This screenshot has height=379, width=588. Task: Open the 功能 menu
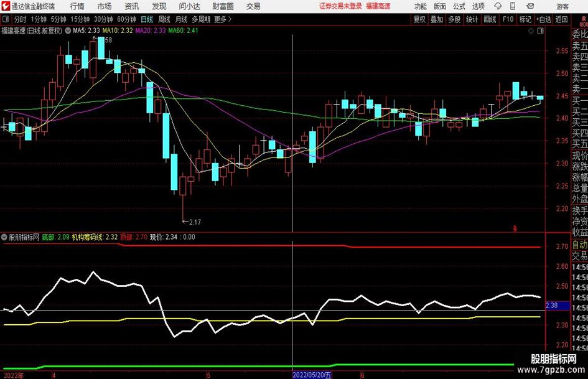pos(421,6)
